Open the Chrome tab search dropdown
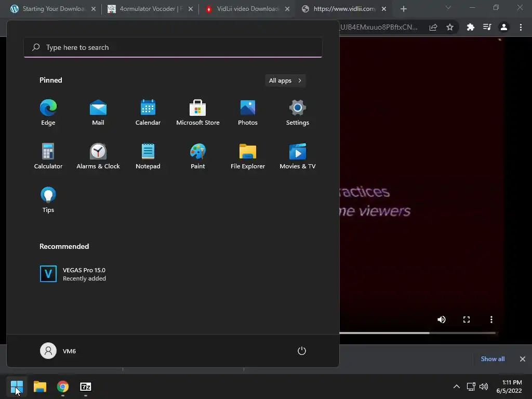 (448, 7)
